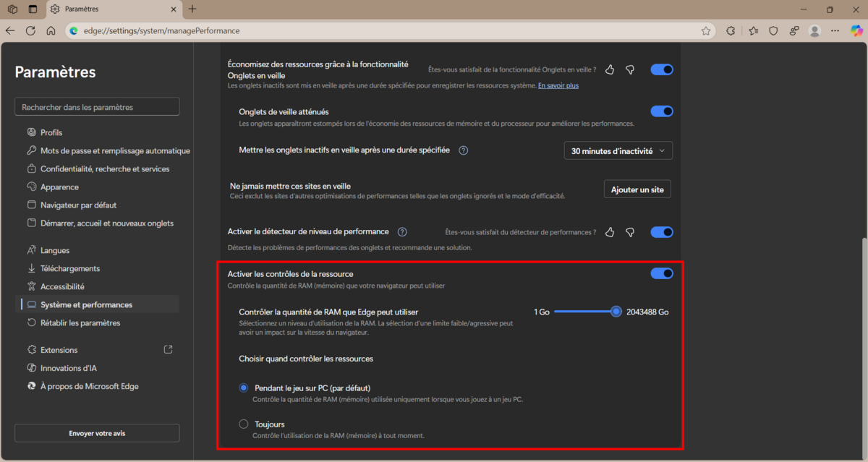Screen dimensions: 868x462
Task: Give thumbs up for Onglets en veille feature
Action: click(610, 69)
